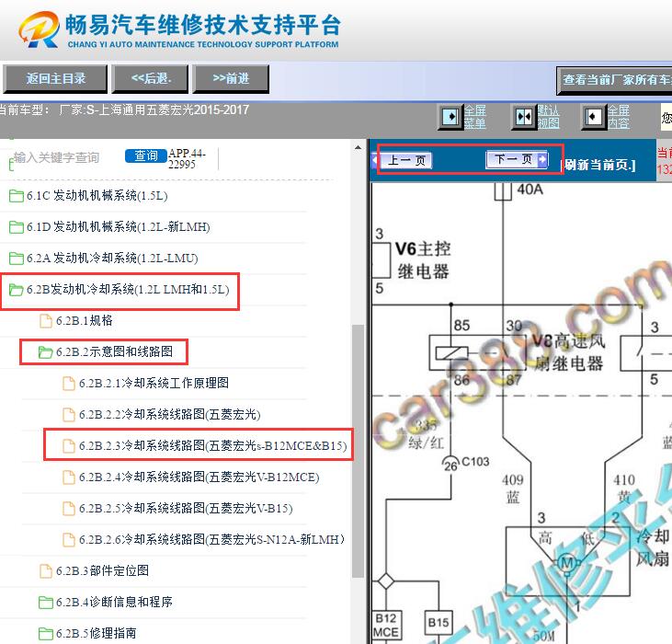Open 6.2B.2.1冷却系统工作原理图
The width and height of the screenshot is (672, 644).
154,384
